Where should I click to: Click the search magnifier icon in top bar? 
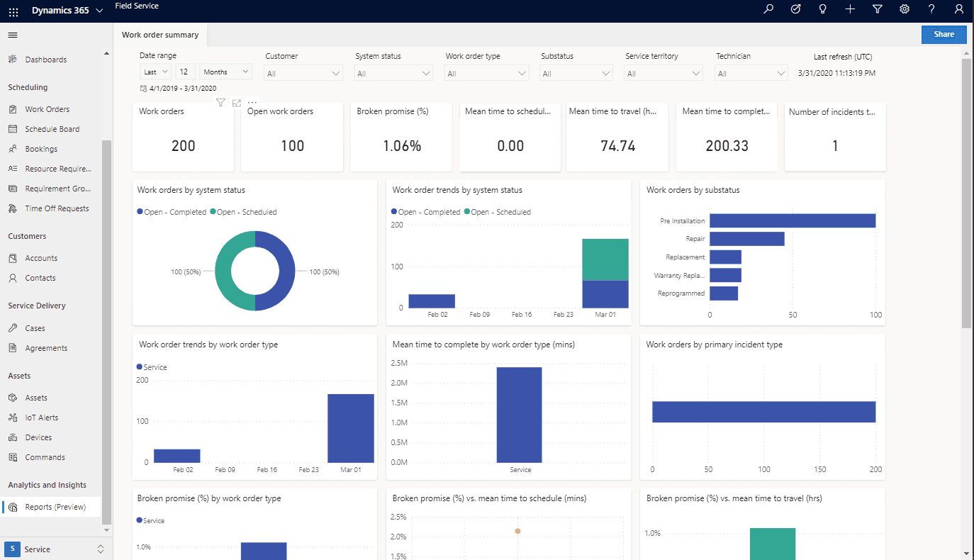768,9
